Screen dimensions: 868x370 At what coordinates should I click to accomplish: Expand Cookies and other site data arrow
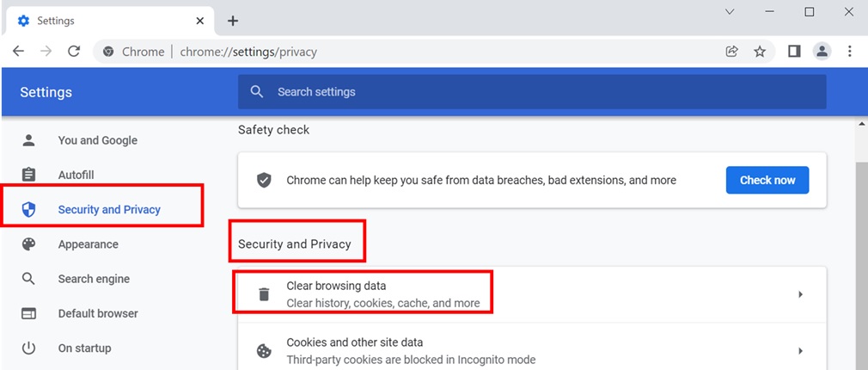(x=800, y=350)
